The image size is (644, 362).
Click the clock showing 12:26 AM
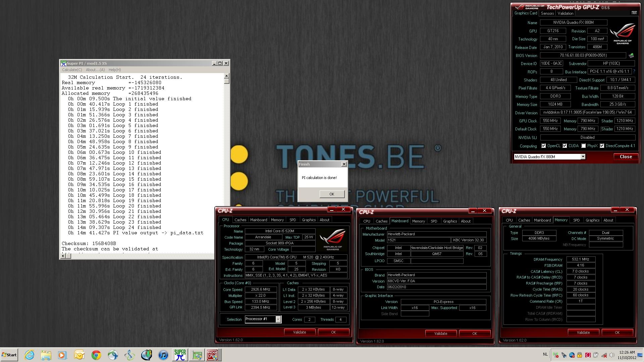(x=627, y=352)
